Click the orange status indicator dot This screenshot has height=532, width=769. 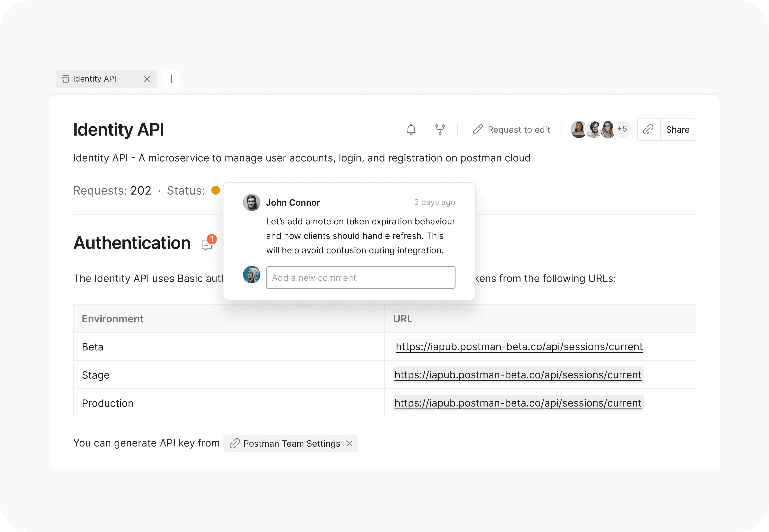click(216, 190)
